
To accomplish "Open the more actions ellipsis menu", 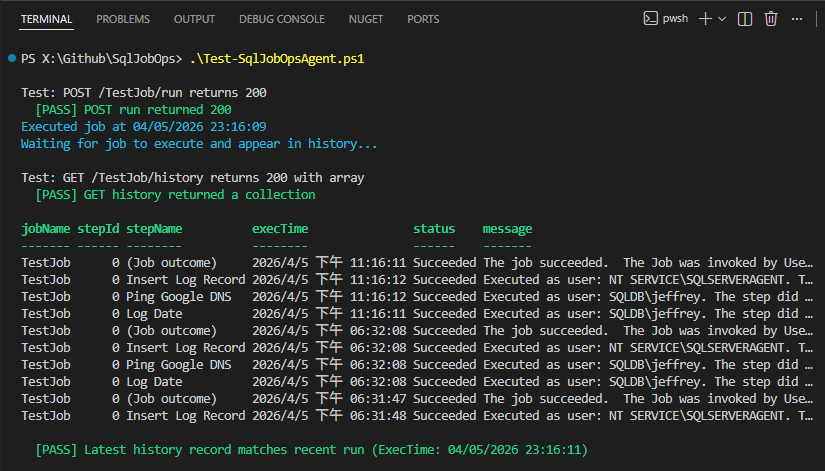I will coord(798,18).
